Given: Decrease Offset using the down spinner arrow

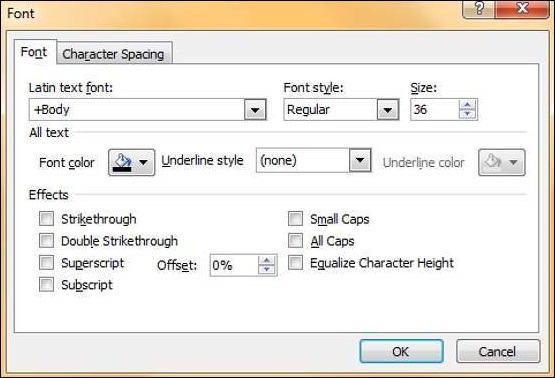Looking at the screenshot, I should pos(266,270).
